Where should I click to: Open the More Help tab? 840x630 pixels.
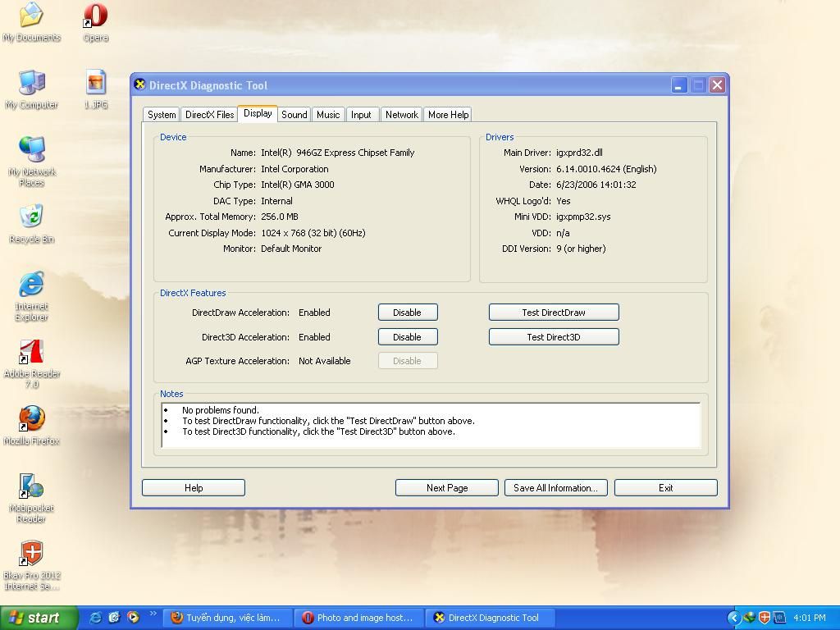coord(448,115)
